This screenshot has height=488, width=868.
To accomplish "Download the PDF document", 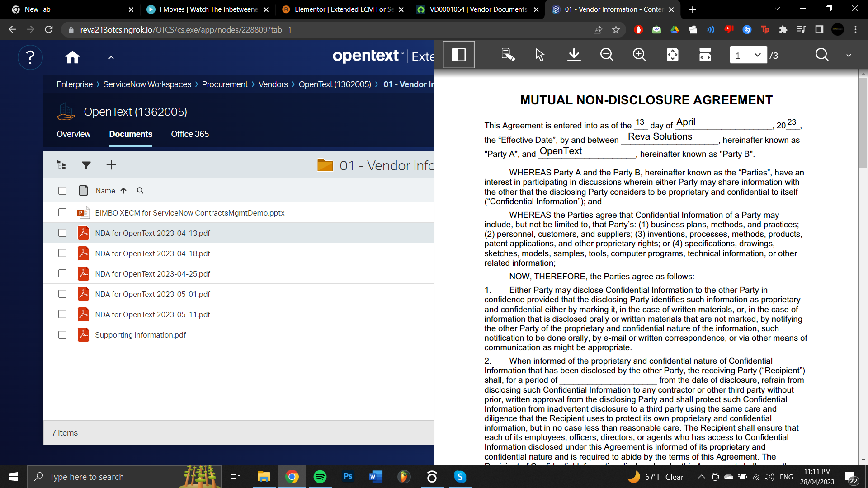I will pyautogui.click(x=574, y=55).
